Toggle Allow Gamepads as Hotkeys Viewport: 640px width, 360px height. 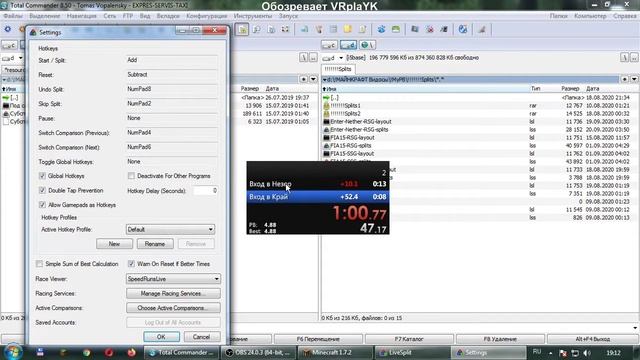click(x=42, y=205)
